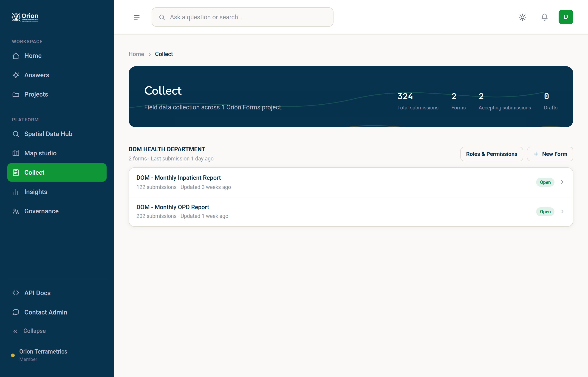The height and width of the screenshot is (377, 588).
Task: Click the Spatial Data Hub magnifier icon
Action: (16, 134)
